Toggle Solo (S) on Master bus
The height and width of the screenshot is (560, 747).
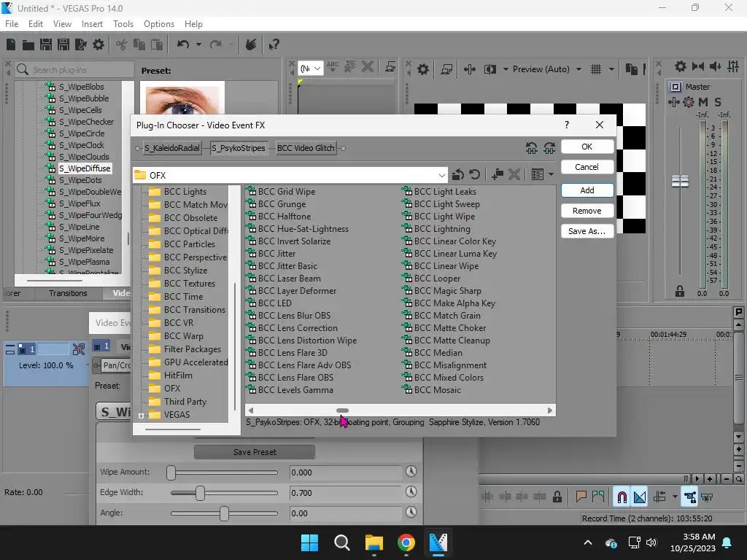tap(718, 102)
